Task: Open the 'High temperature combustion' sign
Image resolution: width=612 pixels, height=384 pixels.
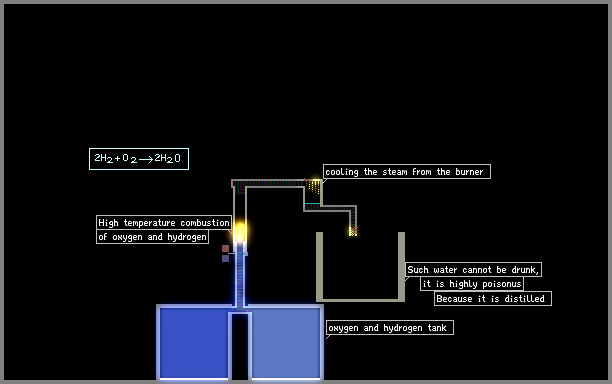Action: click(x=164, y=222)
